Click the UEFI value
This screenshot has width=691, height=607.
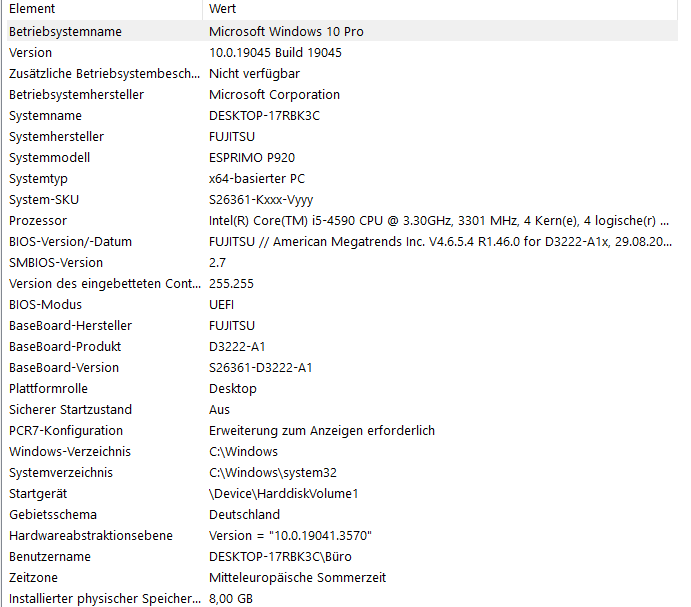point(221,305)
